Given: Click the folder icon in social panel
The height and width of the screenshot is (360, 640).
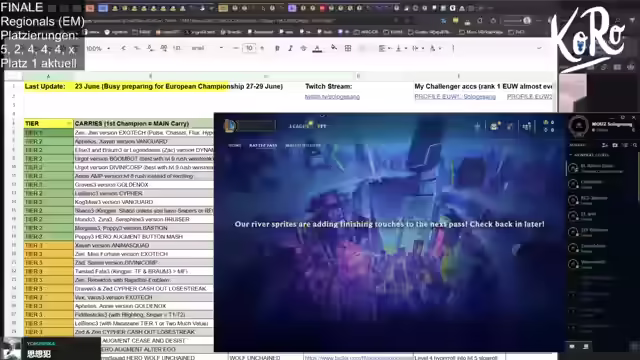Looking at the screenshot, I should click(x=615, y=145).
